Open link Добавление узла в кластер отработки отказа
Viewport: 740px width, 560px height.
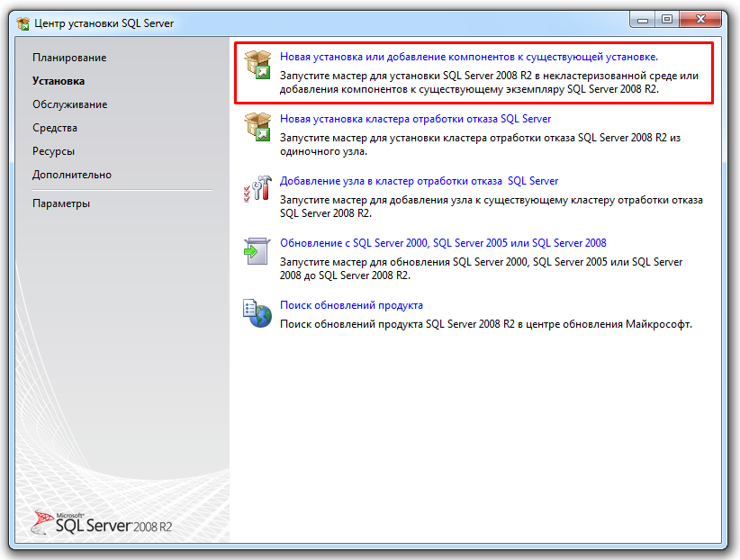click(420, 181)
